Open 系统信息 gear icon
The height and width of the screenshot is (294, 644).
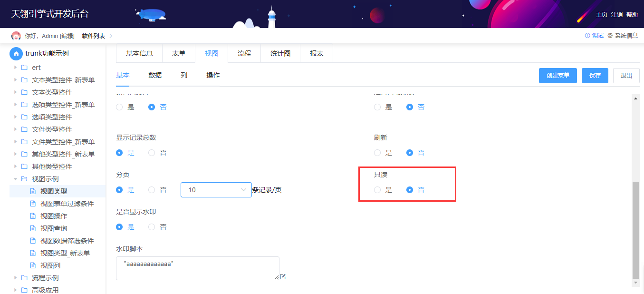coord(610,36)
